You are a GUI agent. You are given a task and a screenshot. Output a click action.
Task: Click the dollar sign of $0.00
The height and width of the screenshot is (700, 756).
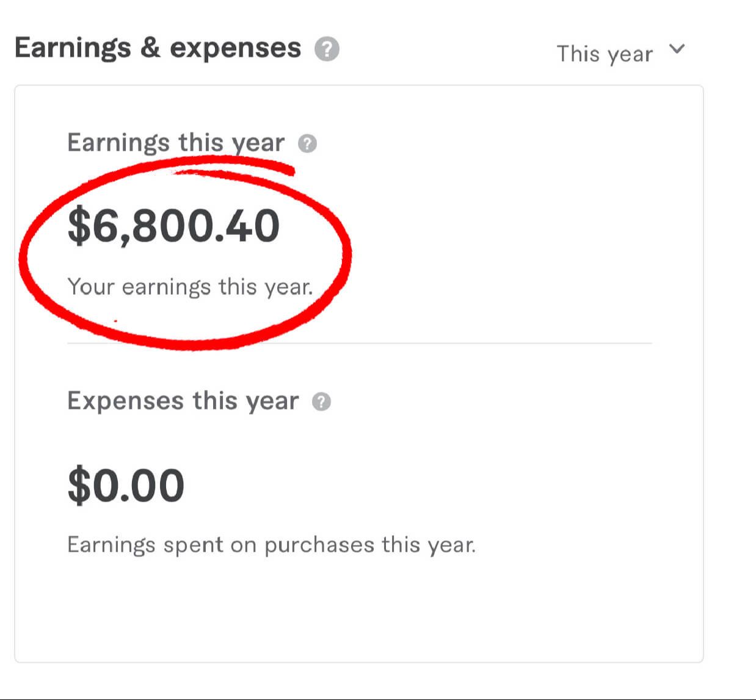tap(78, 486)
